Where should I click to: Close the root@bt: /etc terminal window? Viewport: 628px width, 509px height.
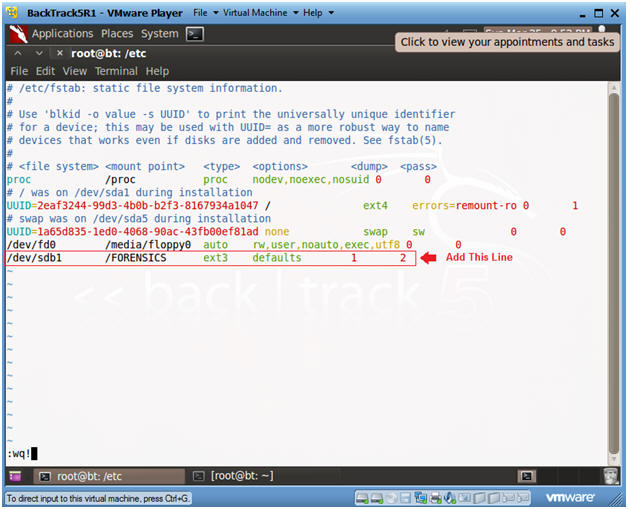pyautogui.click(x=60, y=53)
